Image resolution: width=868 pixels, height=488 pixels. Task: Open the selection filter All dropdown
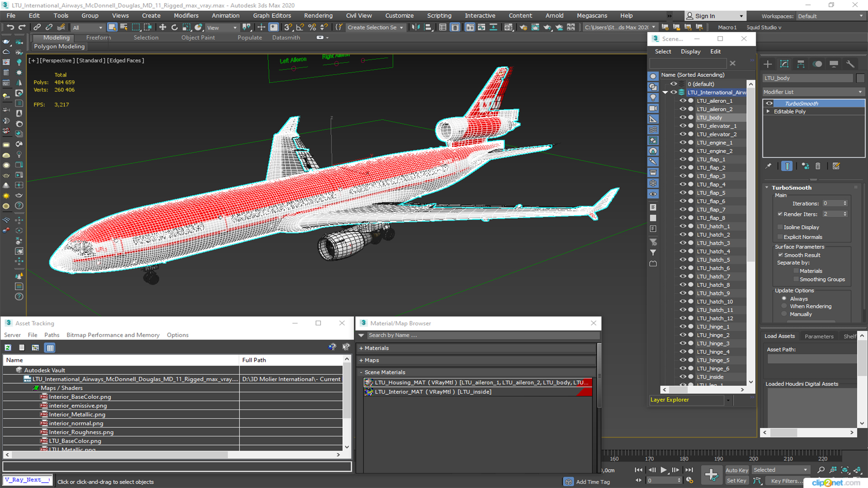click(88, 28)
